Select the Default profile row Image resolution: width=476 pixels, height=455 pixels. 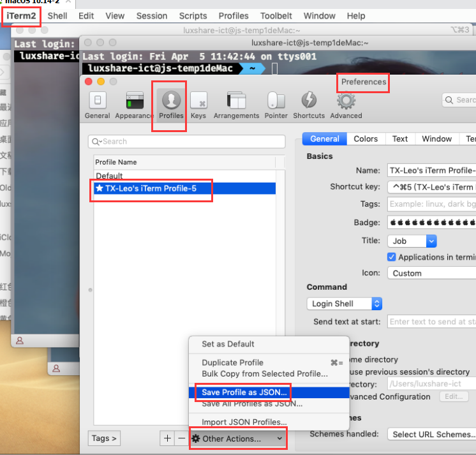click(184, 175)
